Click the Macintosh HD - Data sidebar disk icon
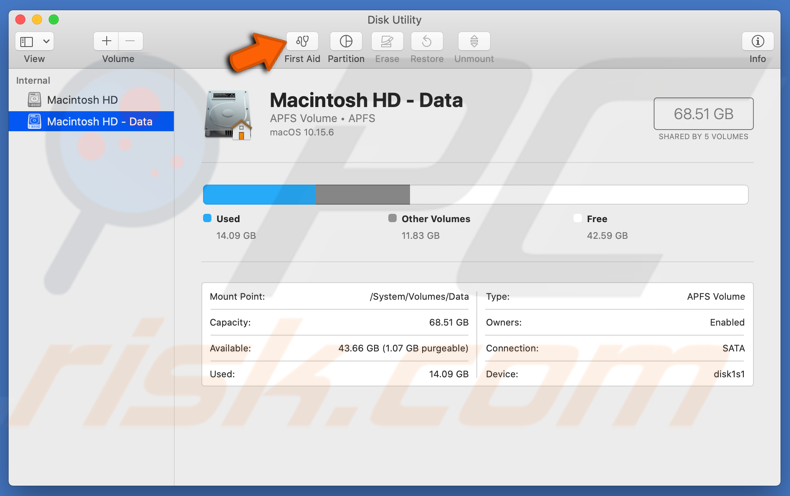Viewport: 790px width, 496px height. tap(34, 121)
